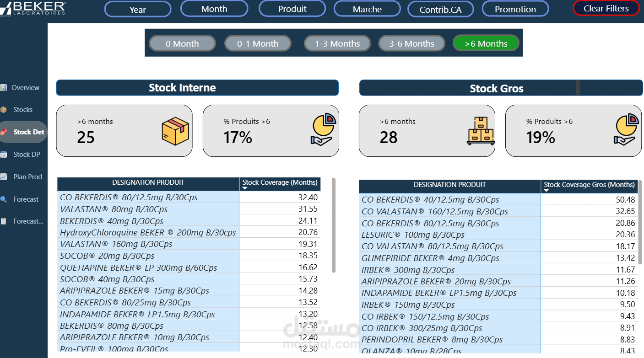Viewport: 644px width, 358px height.
Task: Click the Forecast magnifier icon
Action: tap(3, 199)
